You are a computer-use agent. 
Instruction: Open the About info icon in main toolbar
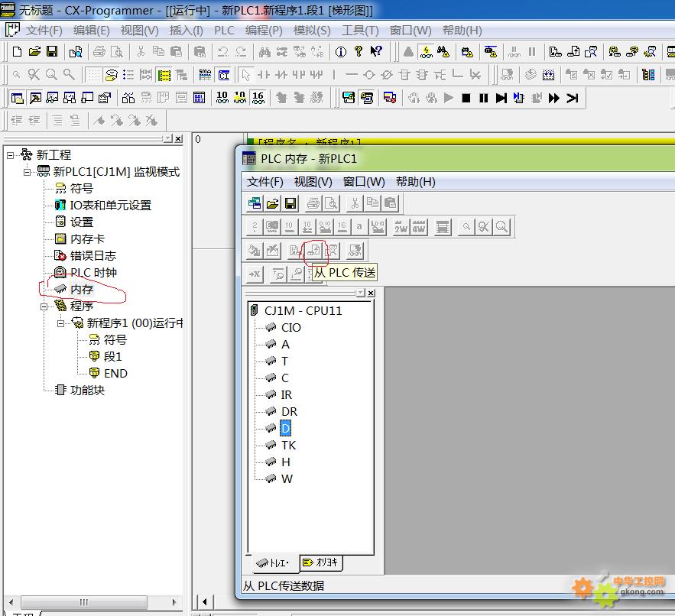pos(340,52)
